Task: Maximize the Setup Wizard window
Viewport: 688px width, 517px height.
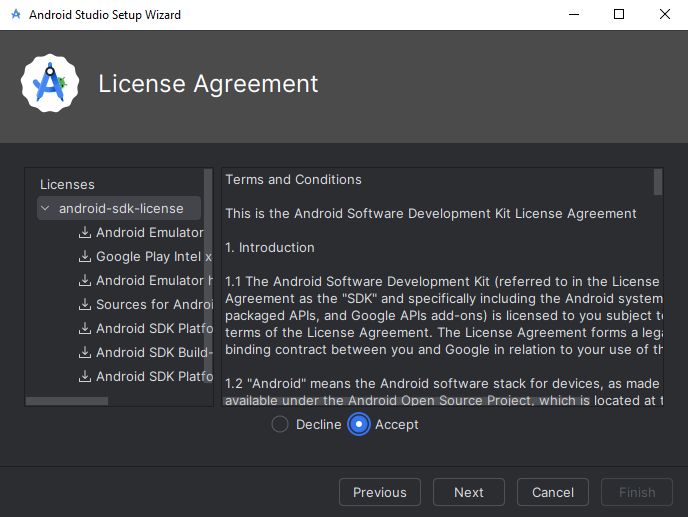Action: pyautogui.click(x=619, y=14)
